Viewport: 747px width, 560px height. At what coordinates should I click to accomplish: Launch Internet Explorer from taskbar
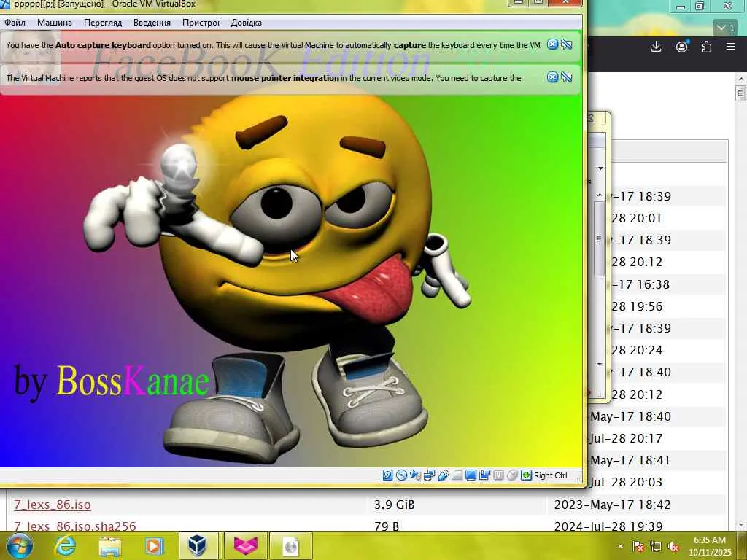[64, 545]
